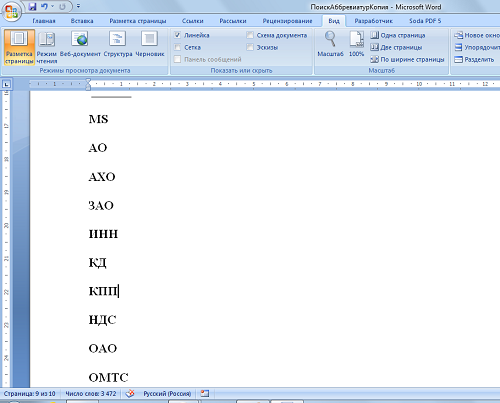Uncheck the Линейка ruler checkbox
Viewport: 500px width, 403px height.
pyautogui.click(x=178, y=35)
